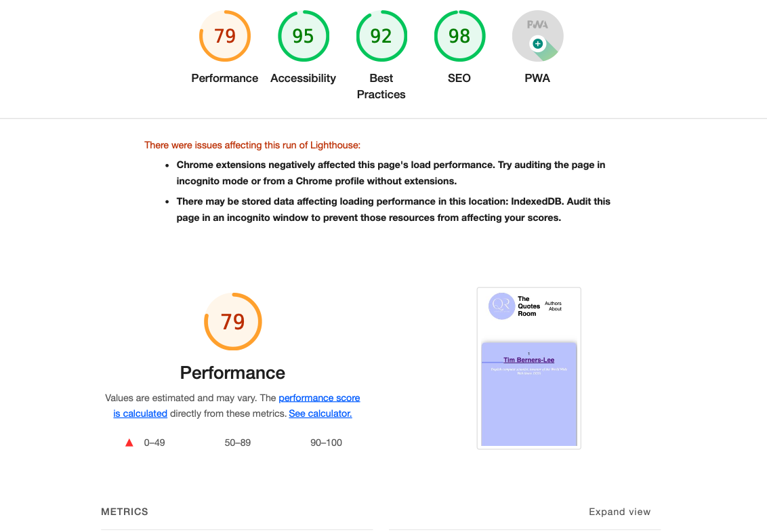Click the Accessibility score gauge showing 95
This screenshot has height=532, width=767.
(303, 35)
